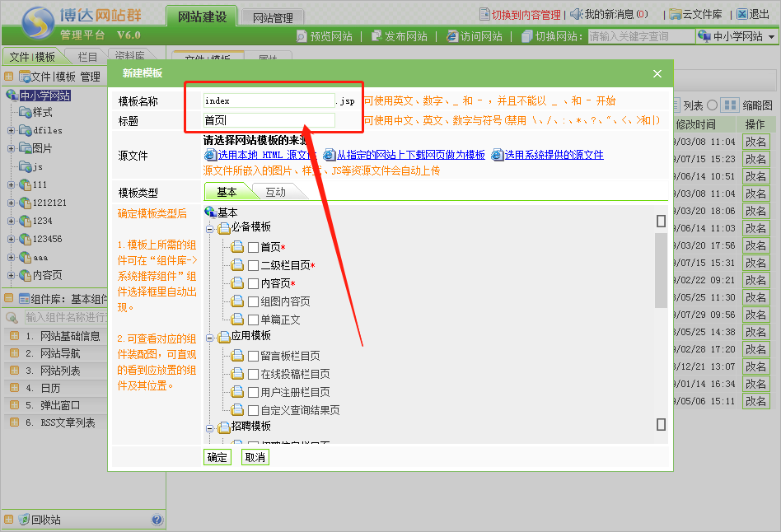Expand the dfiles folder in tree
Screen dimensions: 781x532
[x=11, y=130]
